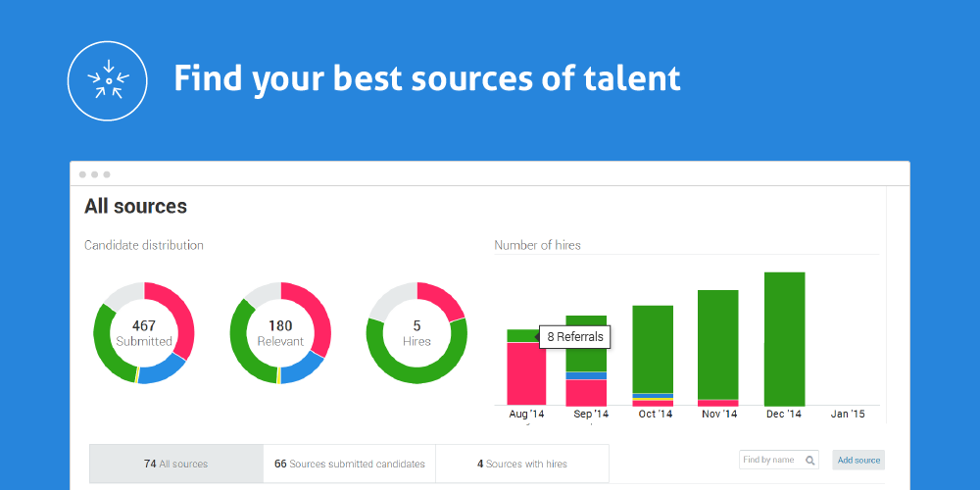
Task: Click the Oct '14 hires bar
Action: click(653, 348)
